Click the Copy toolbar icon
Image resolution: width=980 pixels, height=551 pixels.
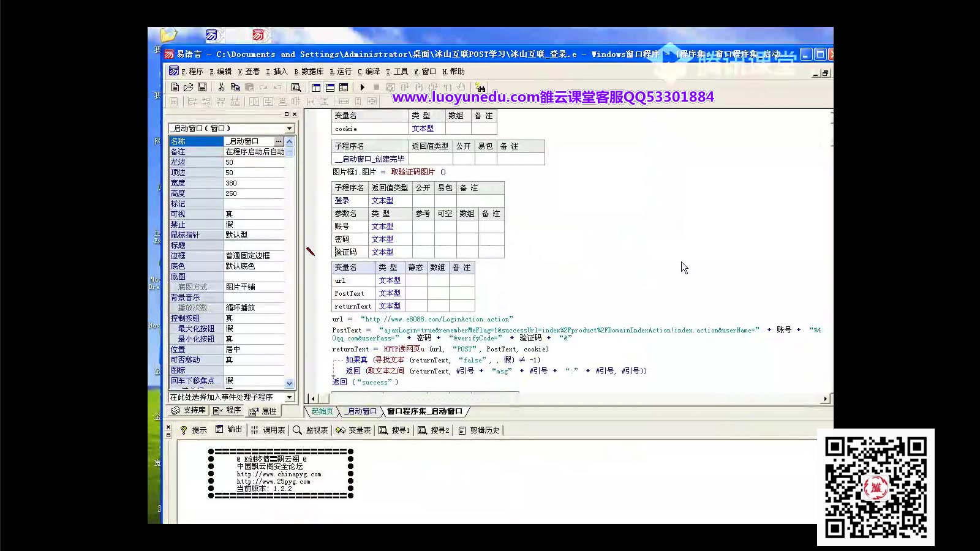coord(235,87)
